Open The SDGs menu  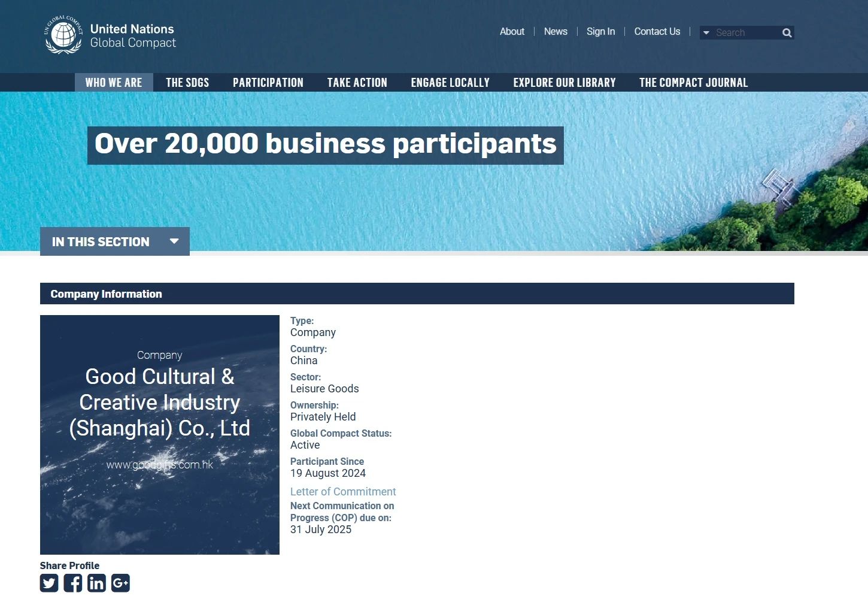click(x=187, y=83)
